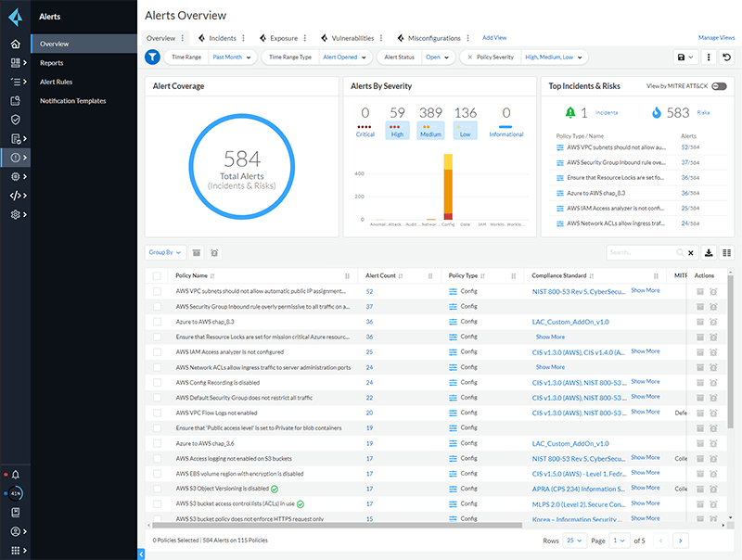742x560 pixels.
Task: Open the notification bell in the sidebar
Action: [x=15, y=475]
